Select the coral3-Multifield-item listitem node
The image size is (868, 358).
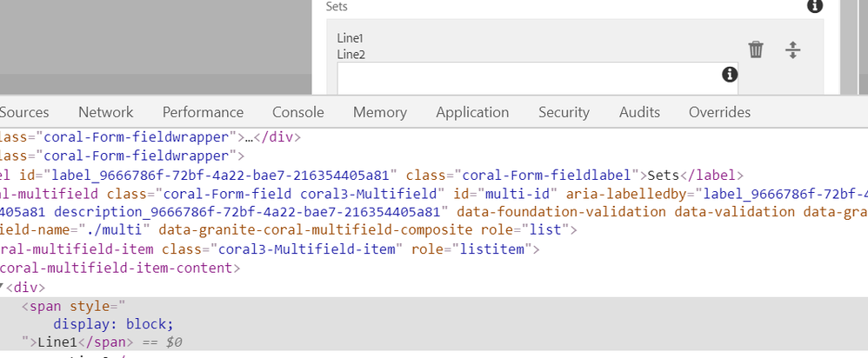(270, 249)
